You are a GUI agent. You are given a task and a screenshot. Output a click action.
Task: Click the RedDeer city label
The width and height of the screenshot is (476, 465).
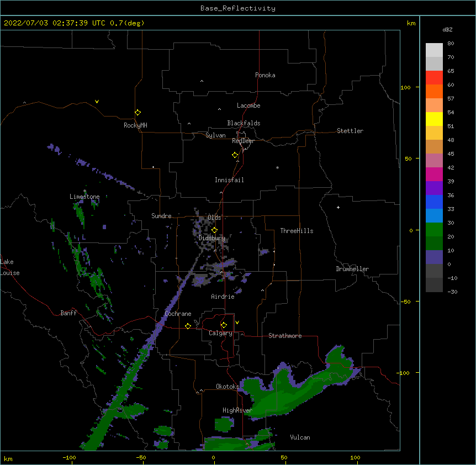click(243, 141)
